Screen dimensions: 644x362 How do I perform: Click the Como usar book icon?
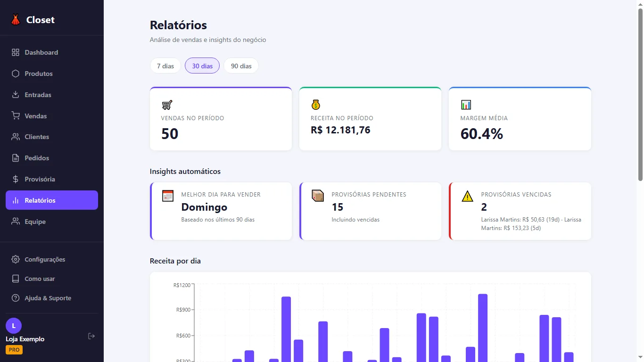pyautogui.click(x=16, y=279)
